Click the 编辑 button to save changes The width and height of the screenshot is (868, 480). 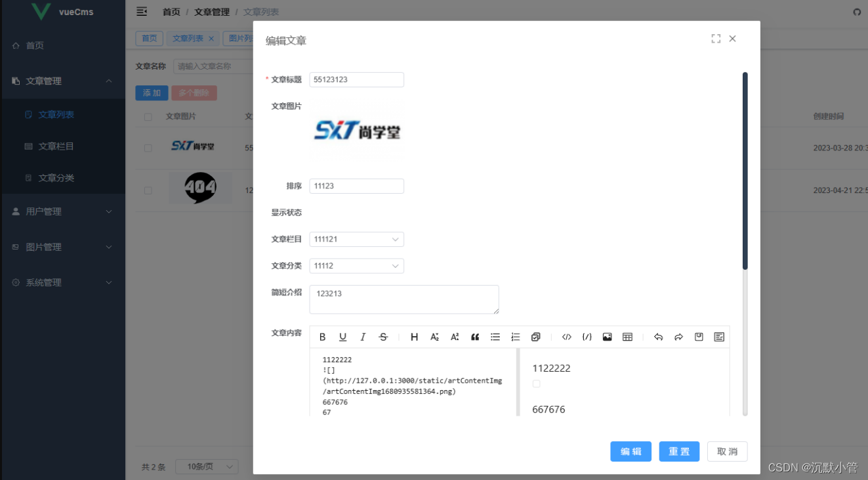pyautogui.click(x=630, y=451)
